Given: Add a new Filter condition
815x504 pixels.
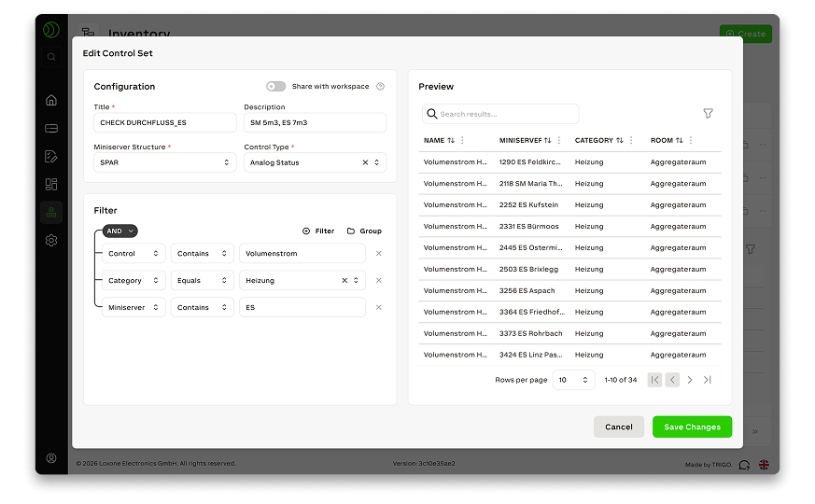Looking at the screenshot, I should pos(318,231).
